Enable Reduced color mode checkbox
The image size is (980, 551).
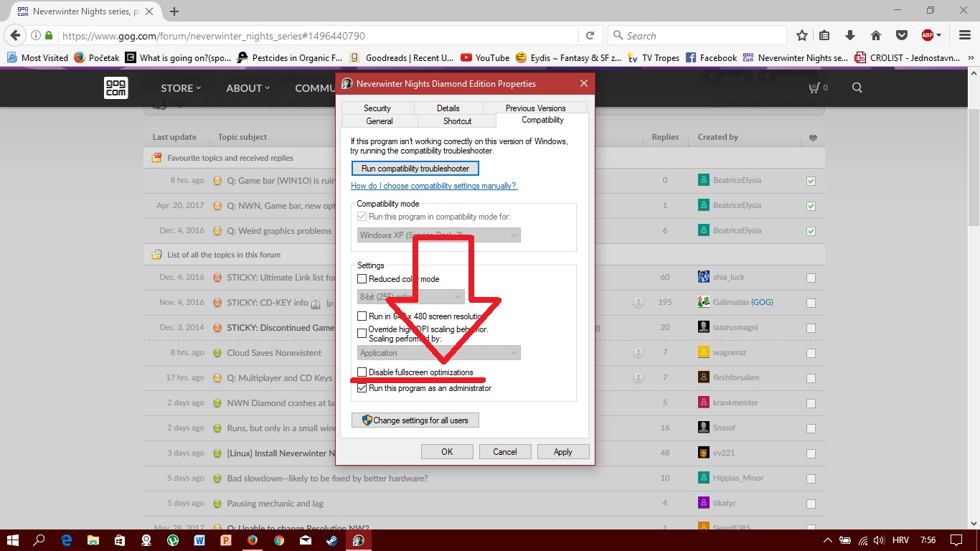[x=362, y=279]
